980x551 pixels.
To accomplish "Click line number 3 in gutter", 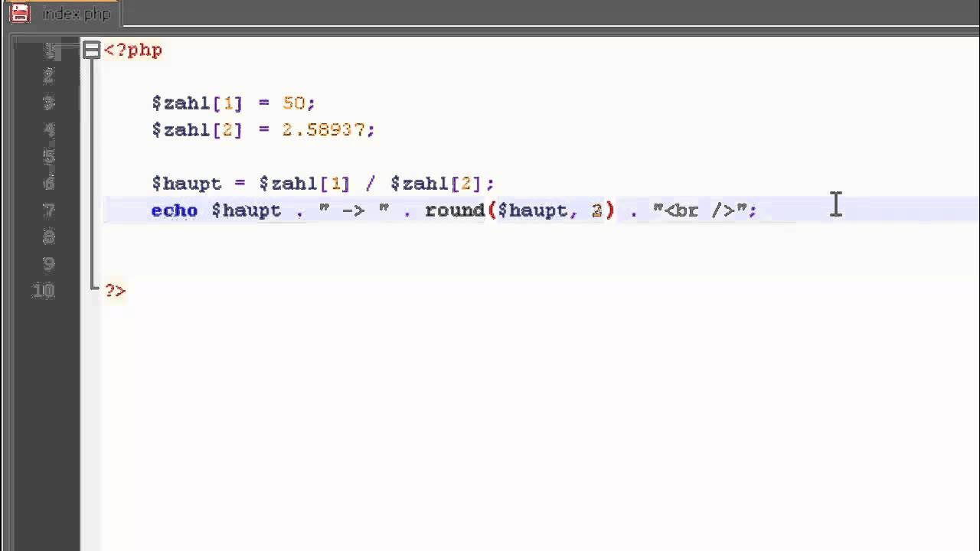I will click(x=49, y=103).
